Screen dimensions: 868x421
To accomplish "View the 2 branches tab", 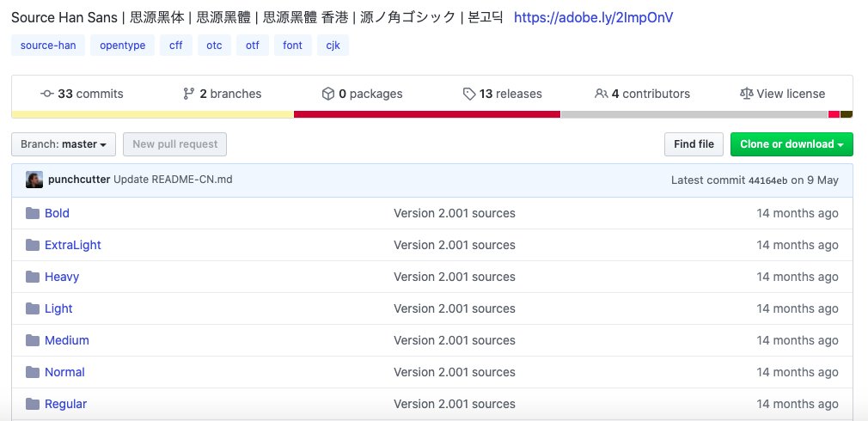I will pyautogui.click(x=222, y=94).
